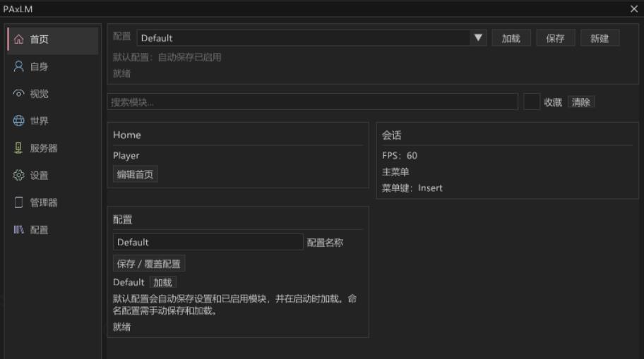Click the books icon beside 配置
This screenshot has width=644, height=359.
click(x=18, y=229)
